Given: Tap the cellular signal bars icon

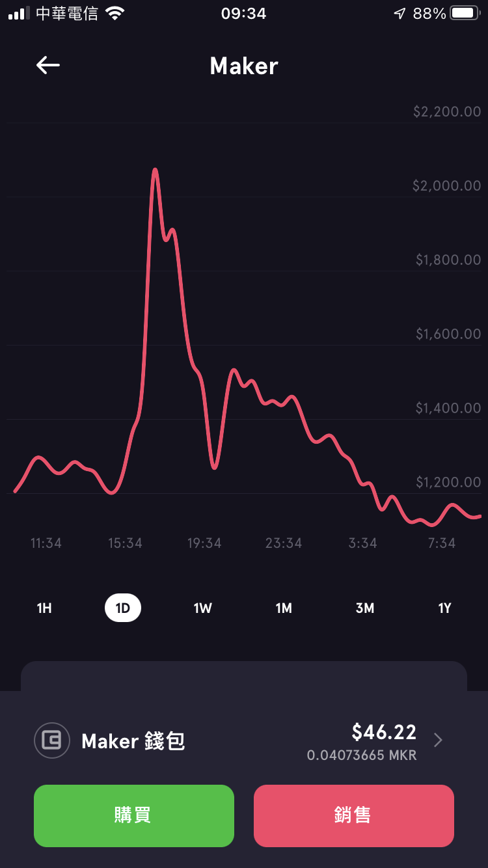Looking at the screenshot, I should tap(19, 13).
